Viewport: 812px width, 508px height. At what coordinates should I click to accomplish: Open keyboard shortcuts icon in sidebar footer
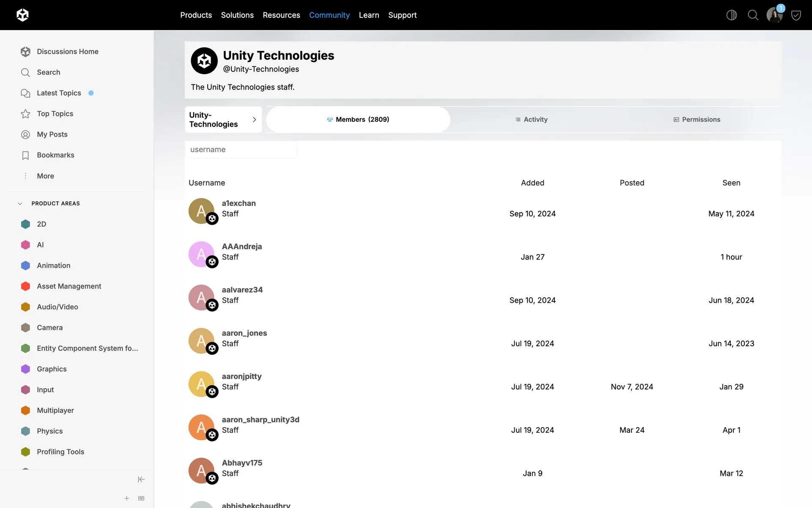pyautogui.click(x=141, y=498)
